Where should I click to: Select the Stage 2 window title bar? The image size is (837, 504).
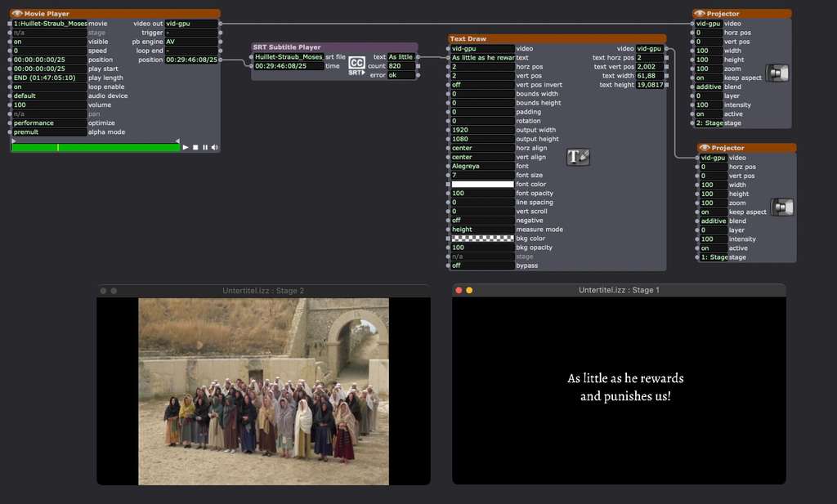point(263,291)
